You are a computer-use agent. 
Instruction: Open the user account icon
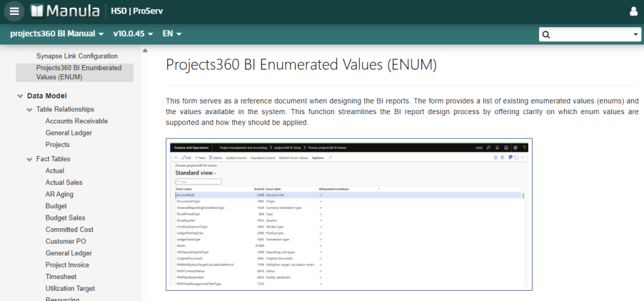634,11
